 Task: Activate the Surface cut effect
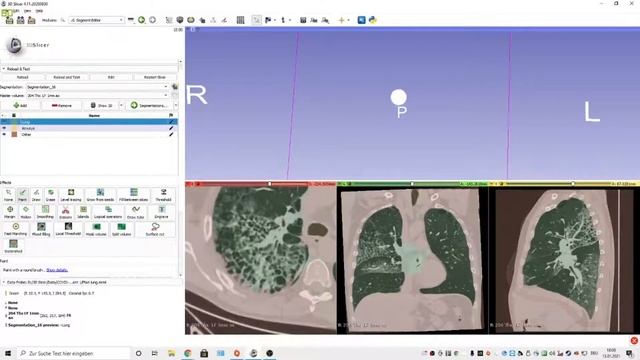tap(155, 229)
